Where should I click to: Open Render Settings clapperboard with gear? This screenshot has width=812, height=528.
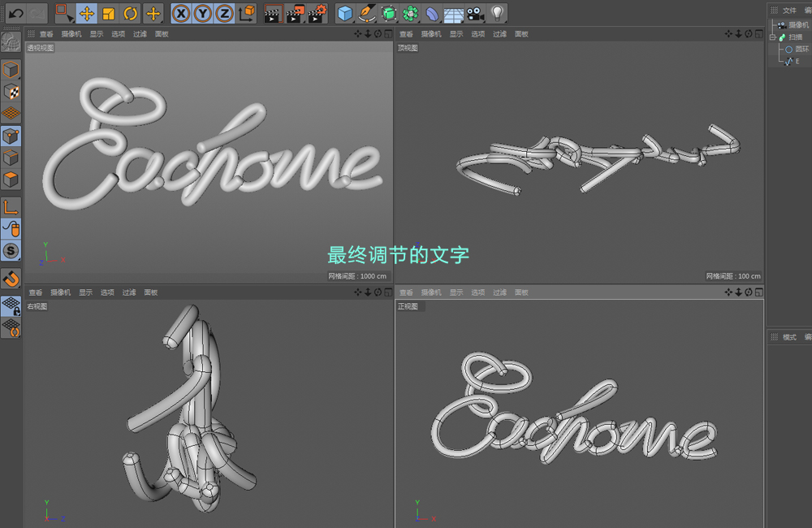[x=317, y=14]
